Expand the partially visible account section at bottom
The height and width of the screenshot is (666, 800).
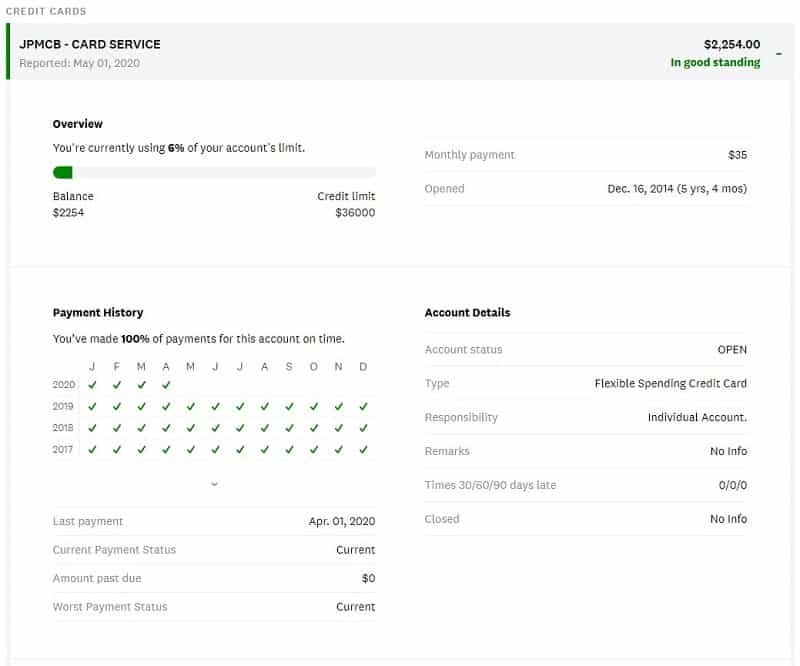(400, 660)
